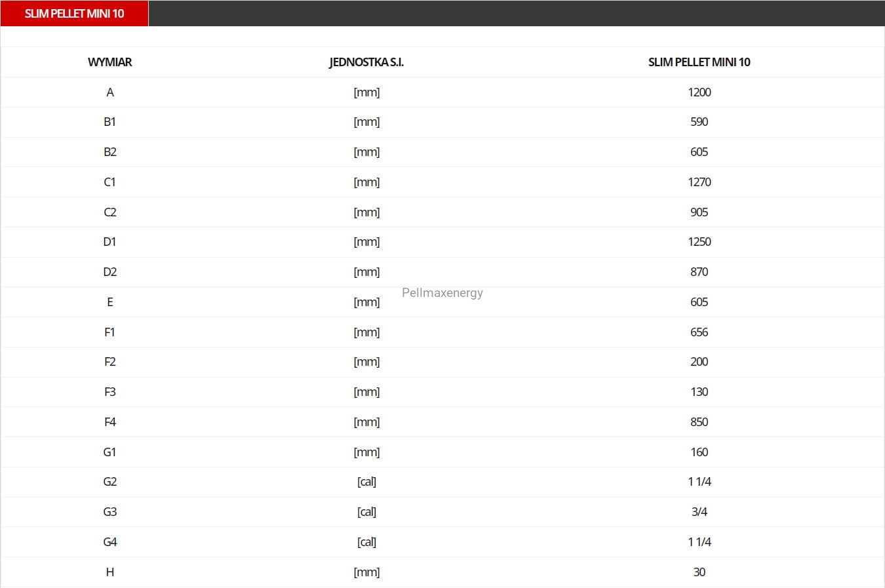Select the SLIM PELLET MINI 10 tab

click(x=74, y=13)
